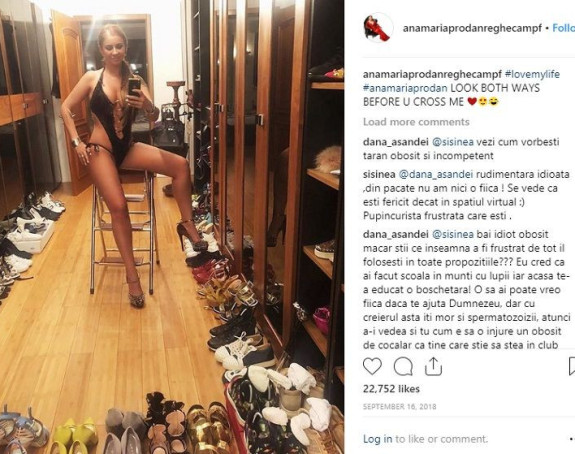Share the post using the upload arrow icon
Viewport: 575px width, 454px height.
[433, 366]
